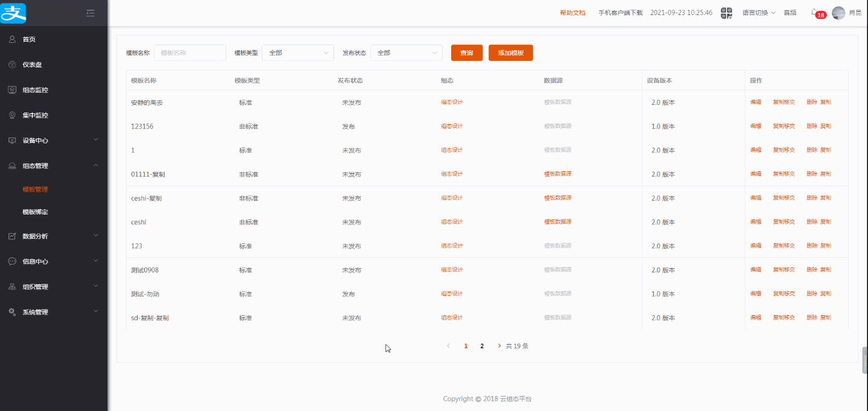Click 音频 in the top bar
The height and width of the screenshot is (411, 868).
[790, 13]
